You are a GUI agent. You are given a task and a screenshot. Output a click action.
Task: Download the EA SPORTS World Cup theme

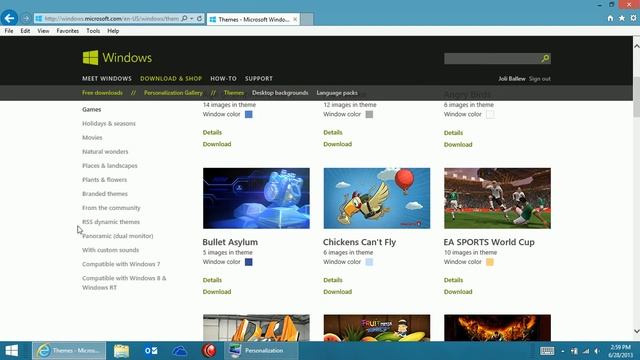pyautogui.click(x=458, y=292)
